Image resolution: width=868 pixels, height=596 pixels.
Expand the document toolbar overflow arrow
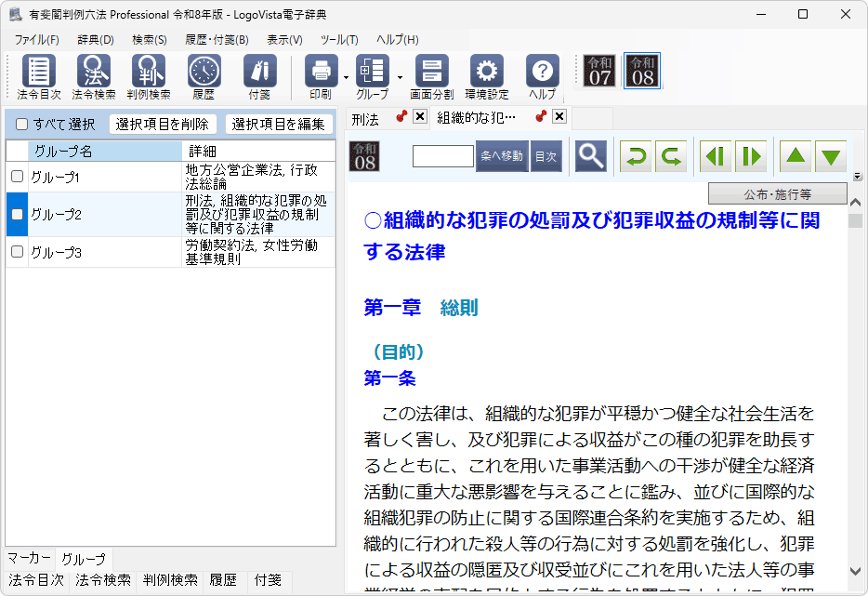coord(858,177)
